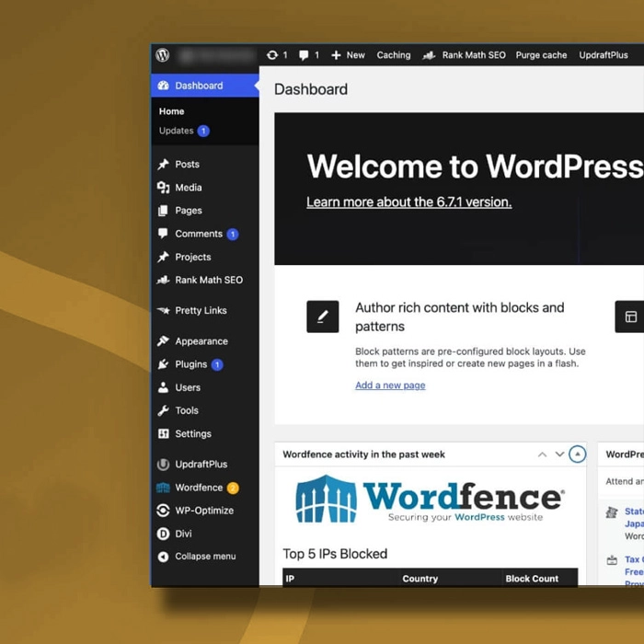644x644 pixels.
Task: Click the Tools wrench icon
Action: pos(163,410)
